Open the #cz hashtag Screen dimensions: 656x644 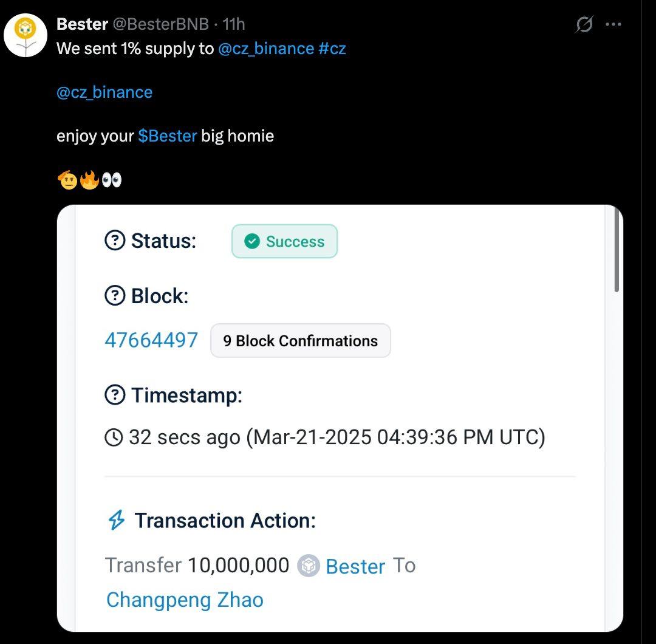(332, 49)
